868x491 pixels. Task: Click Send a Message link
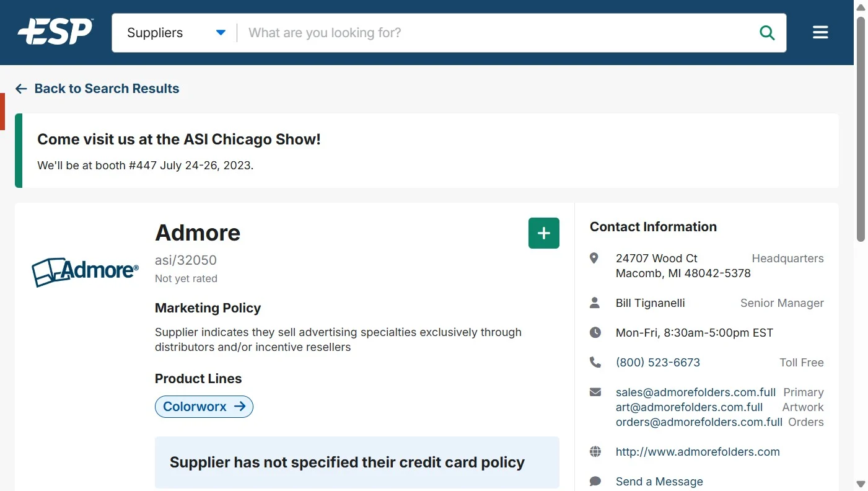click(x=659, y=482)
